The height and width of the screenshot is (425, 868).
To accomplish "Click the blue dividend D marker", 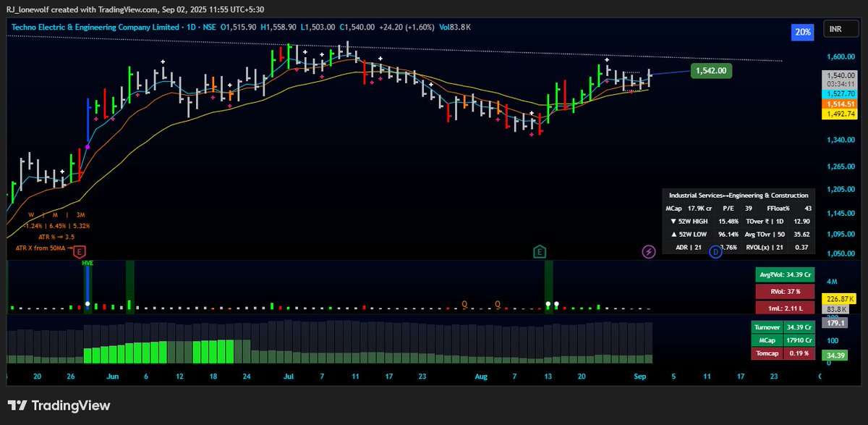I will (715, 251).
